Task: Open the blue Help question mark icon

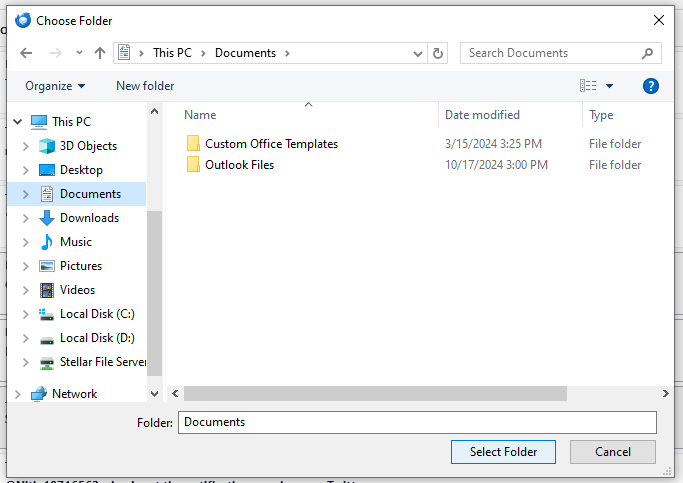Action: 650,86
